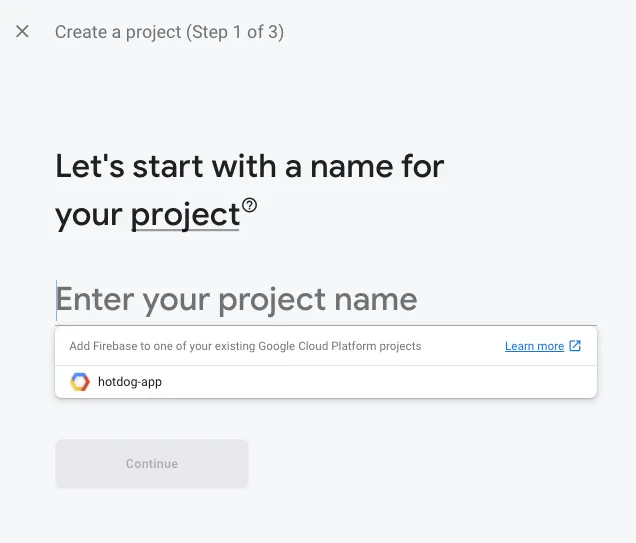
Task: Click the text cursor at input start
Action: click(56, 300)
